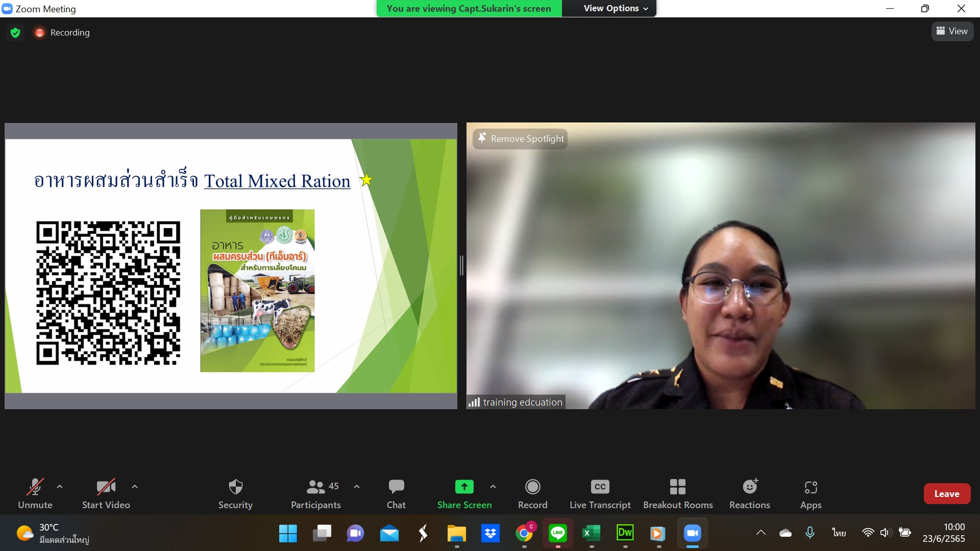980x551 pixels.
Task: Open the Wi-Fi network tray icon
Action: (868, 533)
